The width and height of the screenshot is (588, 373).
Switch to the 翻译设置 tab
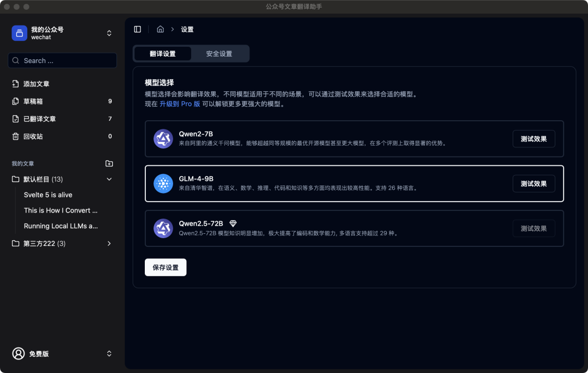[x=163, y=53]
